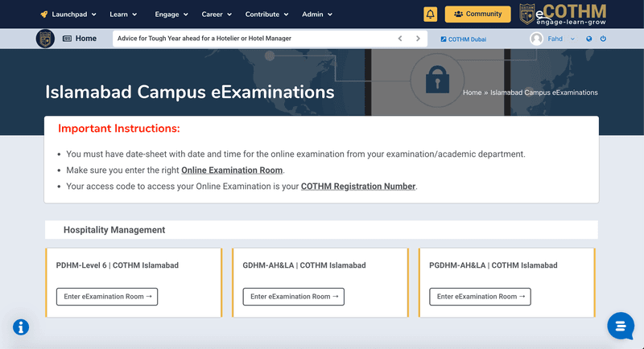Click the PGDHM-AH&LA card title

[x=493, y=265]
